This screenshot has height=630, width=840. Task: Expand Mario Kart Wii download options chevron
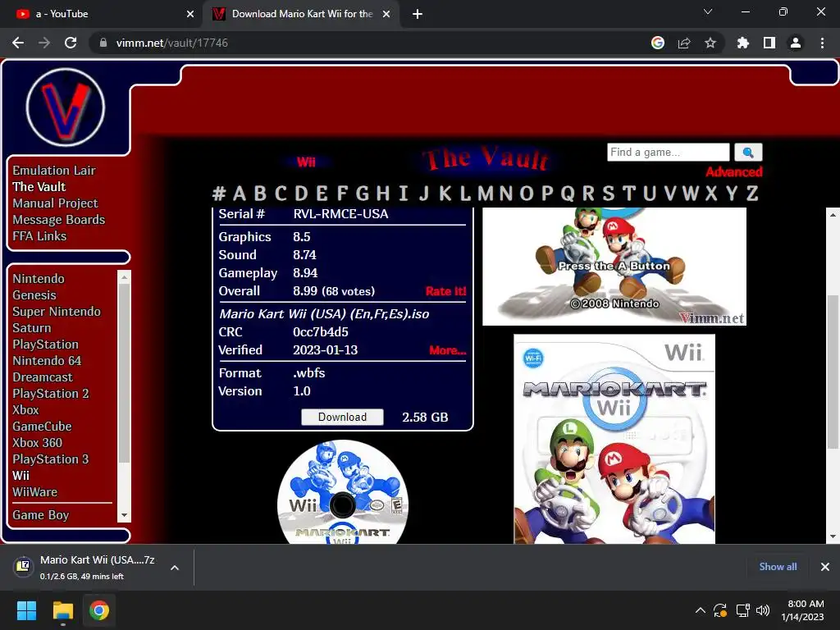click(175, 568)
